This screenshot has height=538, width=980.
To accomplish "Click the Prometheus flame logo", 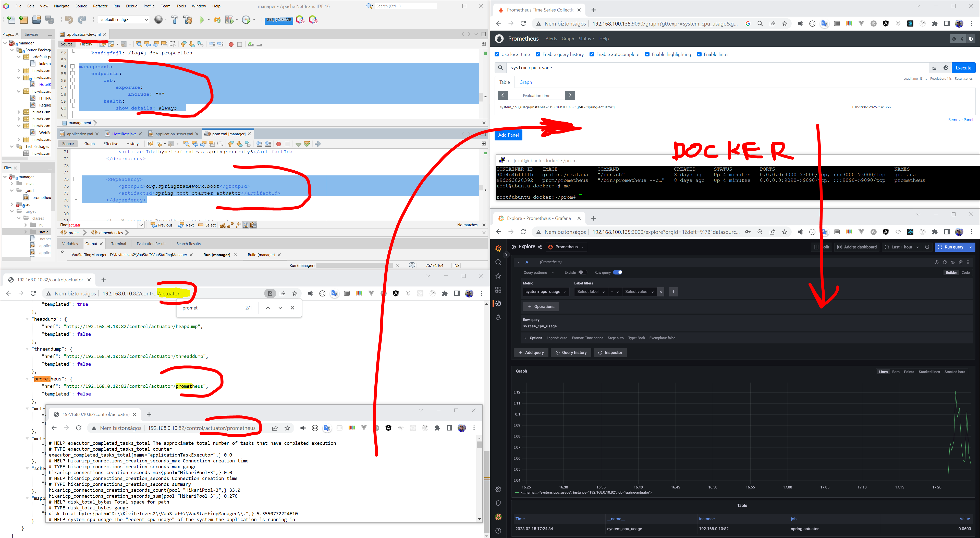I will click(x=499, y=38).
